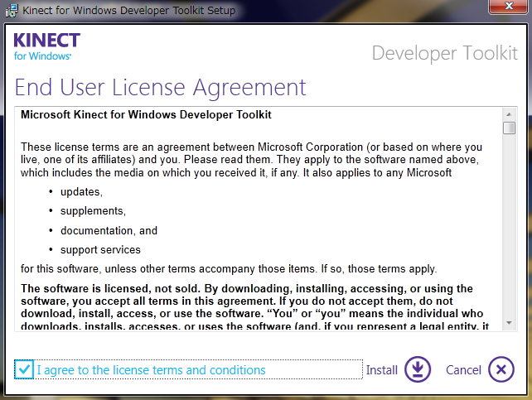Viewport: 532px width, 400px height.
Task: Click the window title 'Kinect for Windows Developer Toolkit Setup'
Action: pyautogui.click(x=128, y=11)
